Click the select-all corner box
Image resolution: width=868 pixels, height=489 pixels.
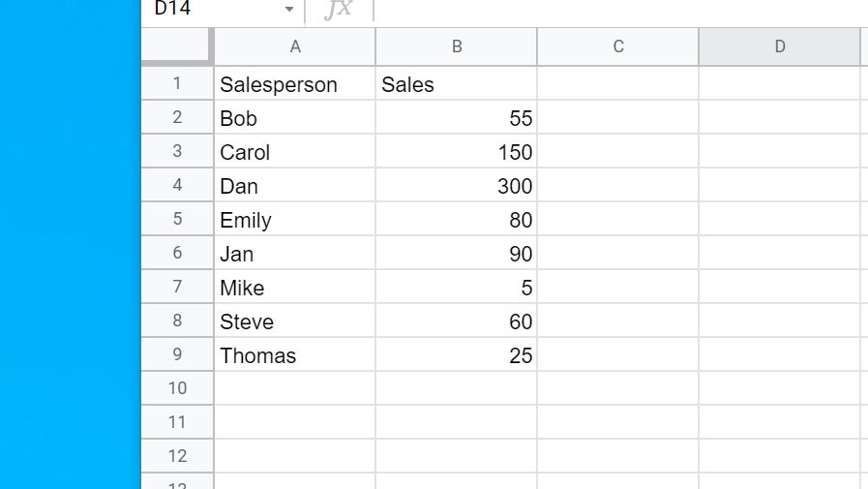tap(176, 46)
